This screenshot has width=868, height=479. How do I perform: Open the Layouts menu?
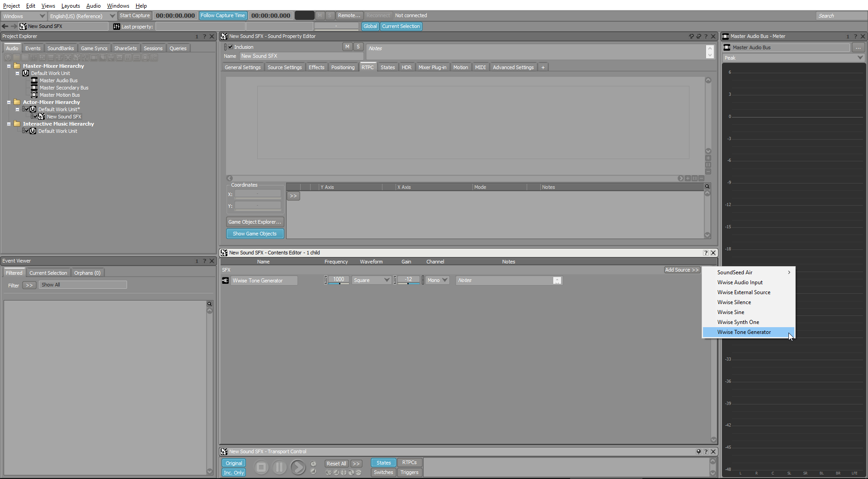pos(71,6)
